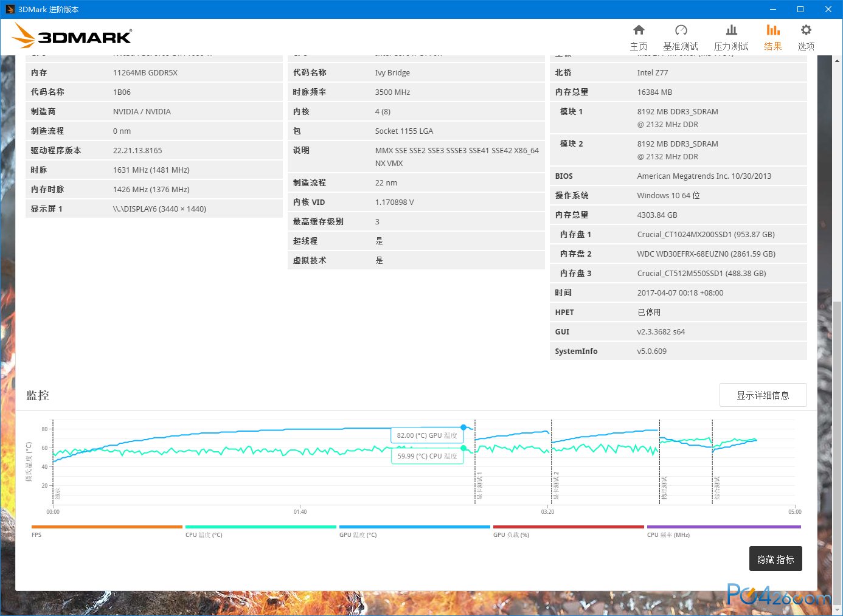Click the 隐藏 指标 button

pyautogui.click(x=775, y=559)
